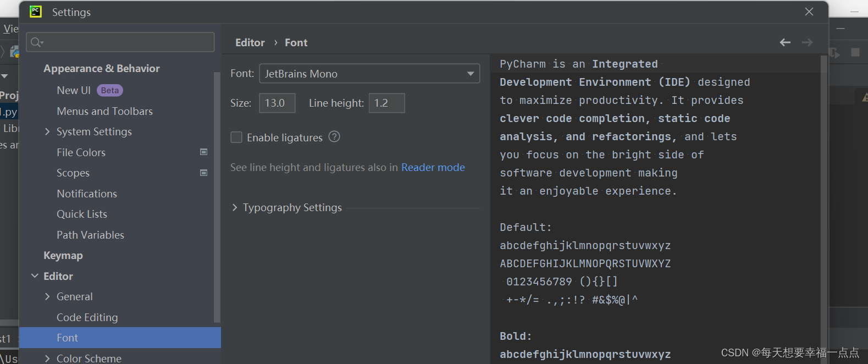Select Appearance & Behavior category

102,68
